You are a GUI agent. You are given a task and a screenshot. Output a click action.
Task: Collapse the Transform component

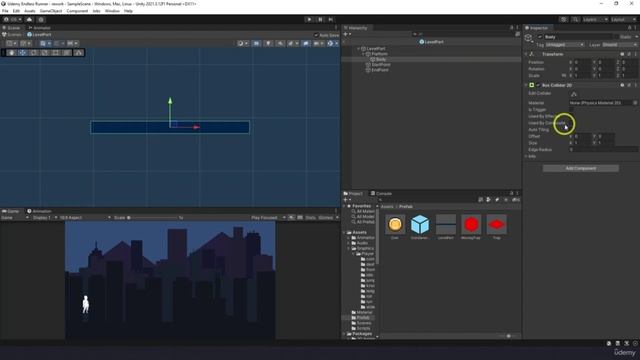point(526,54)
